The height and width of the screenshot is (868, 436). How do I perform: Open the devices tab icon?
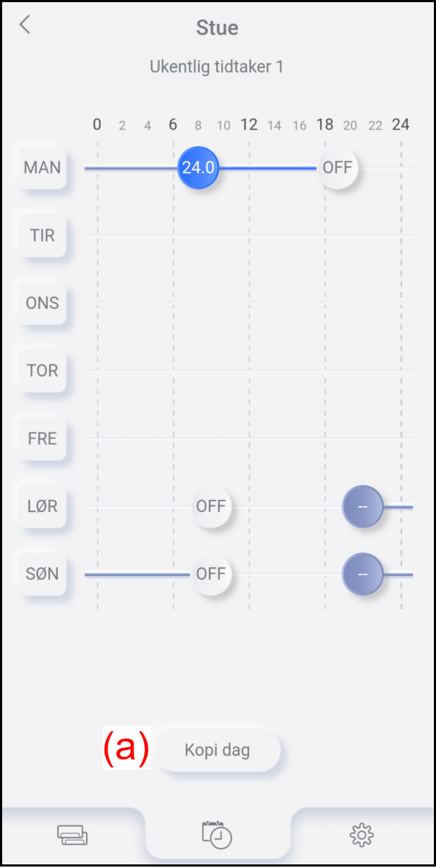point(72,836)
